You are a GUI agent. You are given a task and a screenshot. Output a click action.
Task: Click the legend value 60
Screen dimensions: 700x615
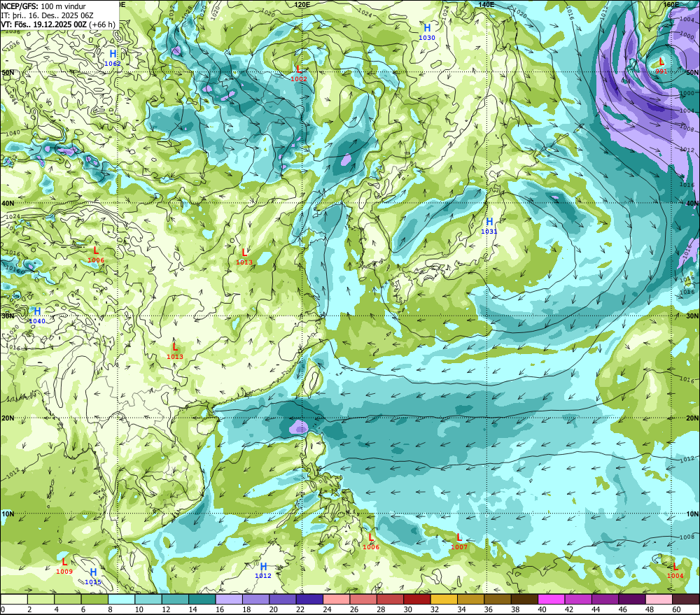[x=676, y=609]
